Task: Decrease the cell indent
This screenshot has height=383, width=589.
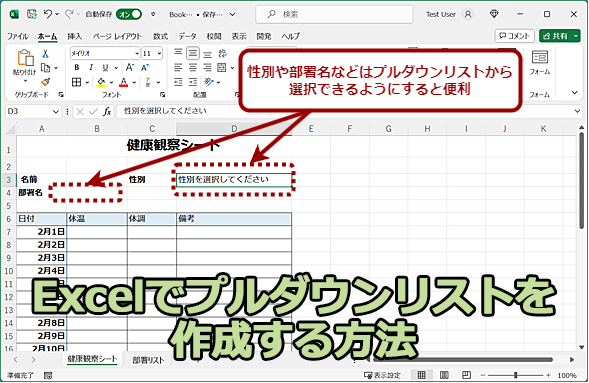Action: 178,82
